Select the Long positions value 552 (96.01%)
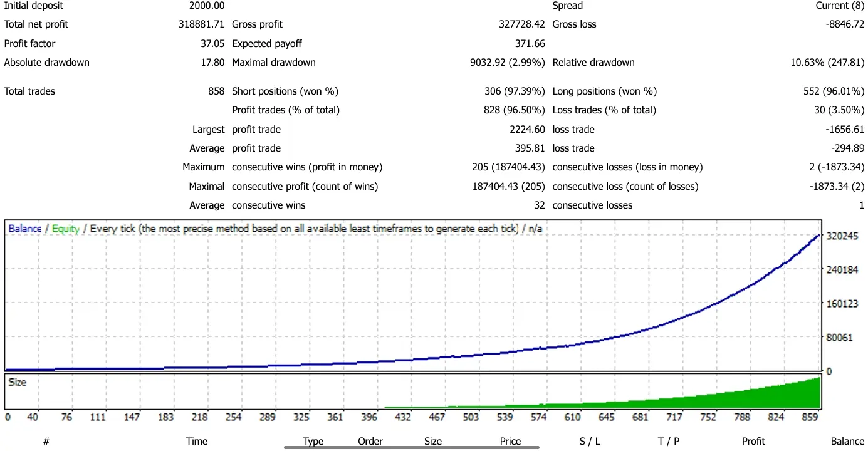The width and height of the screenshot is (868, 451). click(834, 91)
